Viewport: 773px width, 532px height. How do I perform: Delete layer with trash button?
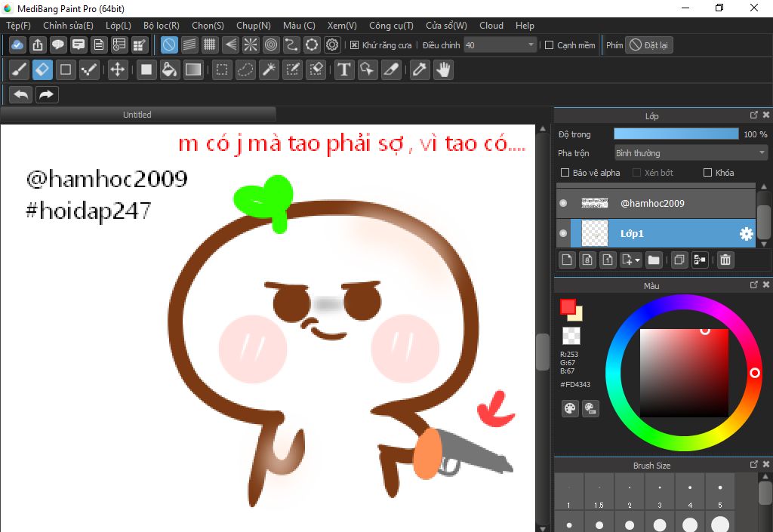tap(725, 260)
